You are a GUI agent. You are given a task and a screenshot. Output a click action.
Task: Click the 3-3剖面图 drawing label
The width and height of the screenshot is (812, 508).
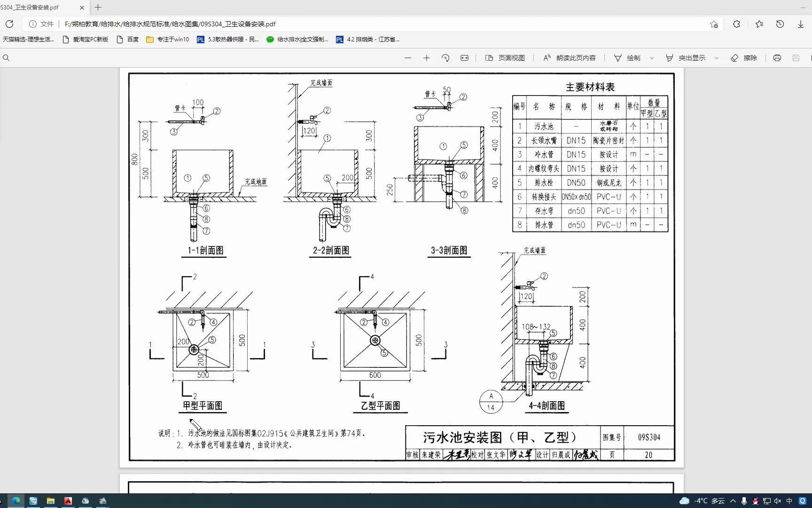click(x=449, y=250)
